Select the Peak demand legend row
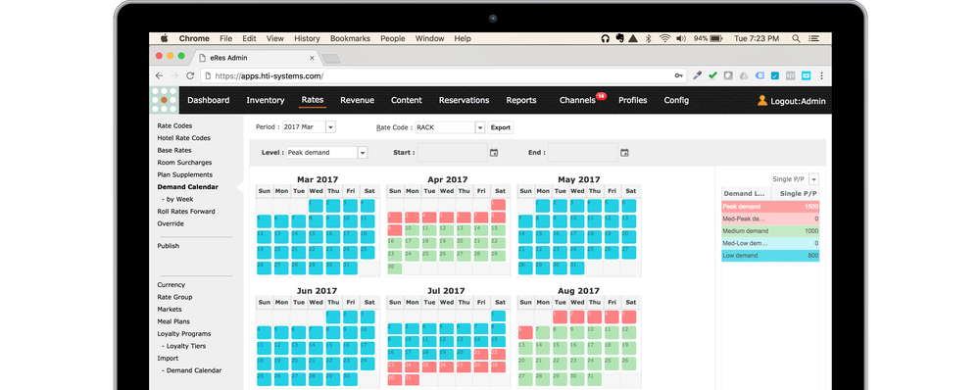The width and height of the screenshot is (980, 390). [x=770, y=207]
